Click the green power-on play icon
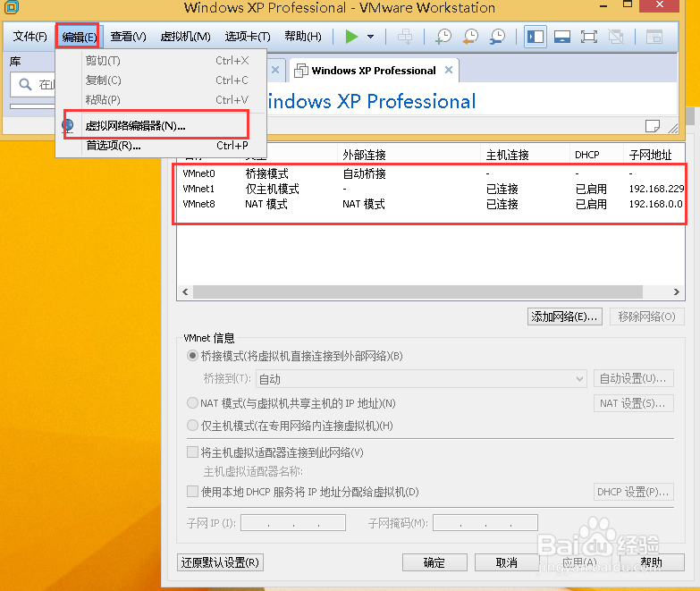700x591 pixels. 351,37
